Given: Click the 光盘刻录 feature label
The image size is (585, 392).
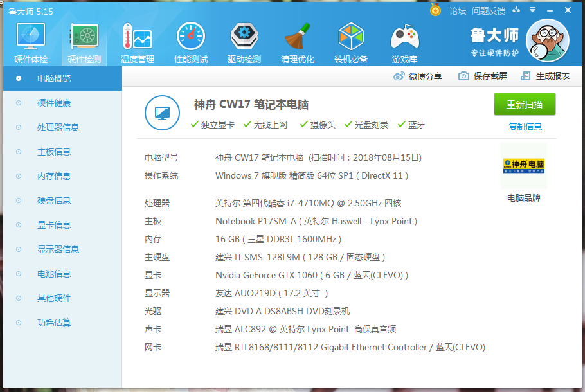Looking at the screenshot, I should 366,125.
